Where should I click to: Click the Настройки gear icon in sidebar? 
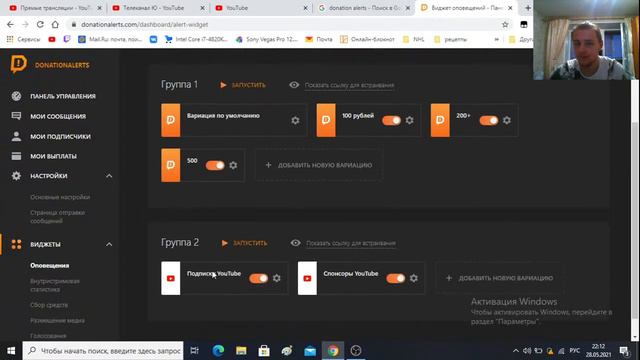click(16, 176)
